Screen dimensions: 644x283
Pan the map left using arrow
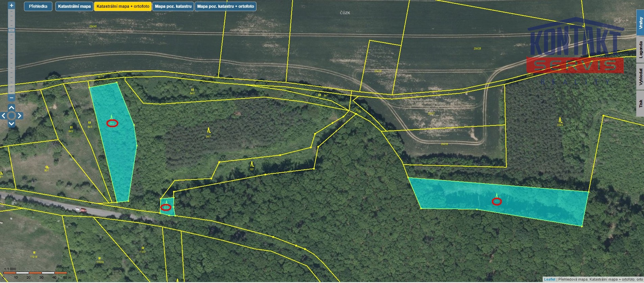click(x=3, y=116)
